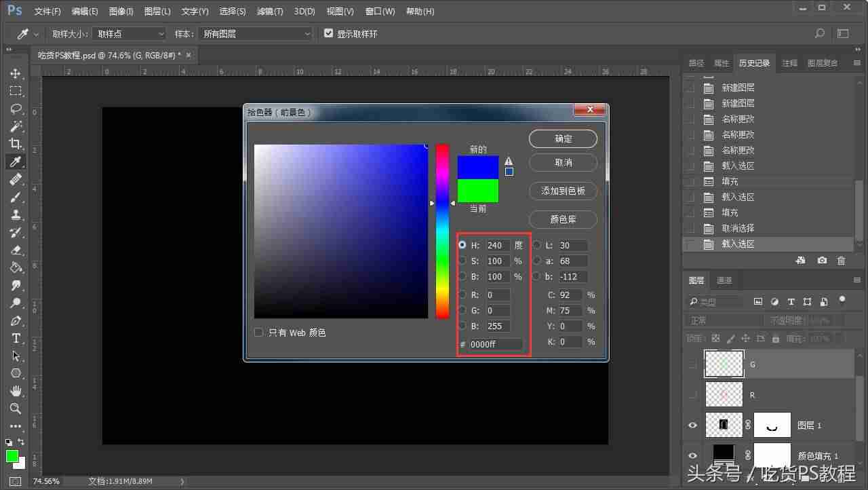868x490 pixels.
Task: Click 确定 button in color picker
Action: click(563, 139)
